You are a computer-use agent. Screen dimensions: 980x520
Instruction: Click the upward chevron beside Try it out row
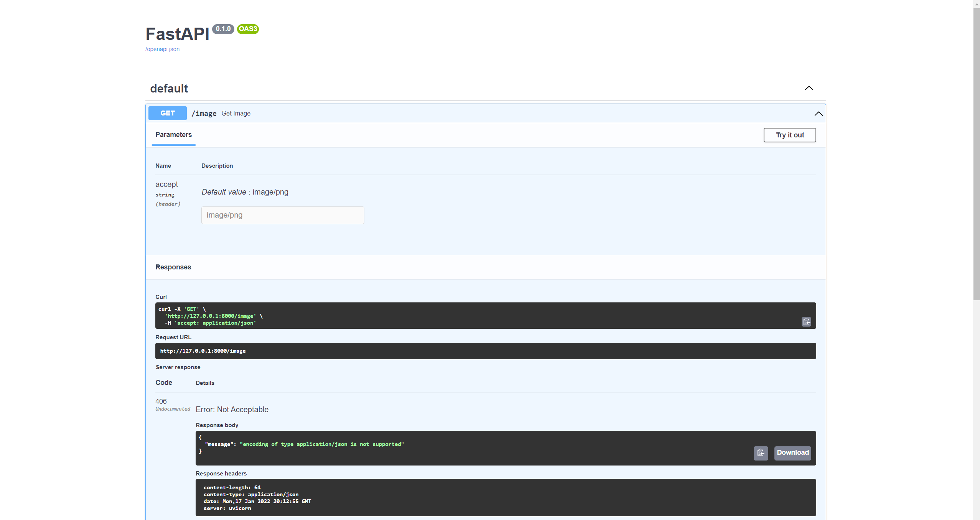(x=818, y=113)
